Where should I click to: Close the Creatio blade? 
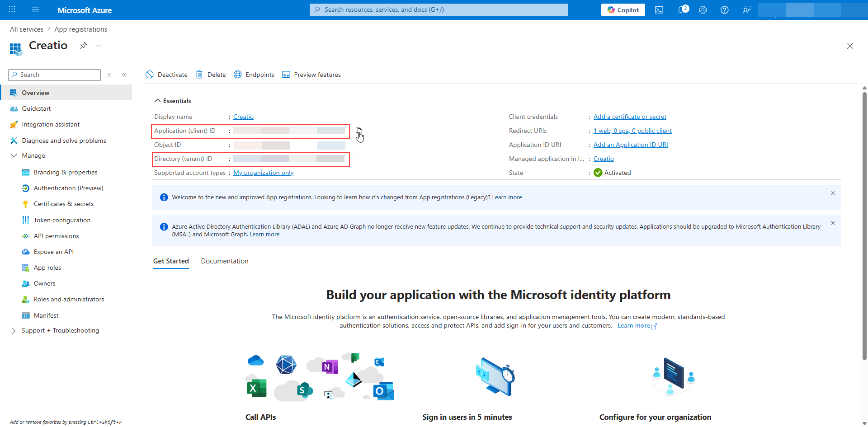click(x=850, y=46)
